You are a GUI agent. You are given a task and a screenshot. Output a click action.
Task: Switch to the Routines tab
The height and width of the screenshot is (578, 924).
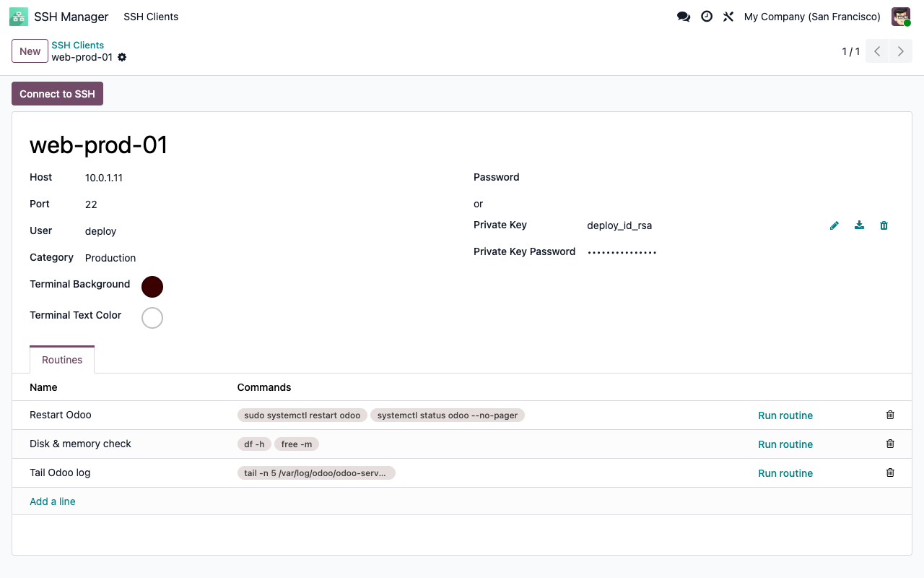[62, 360]
